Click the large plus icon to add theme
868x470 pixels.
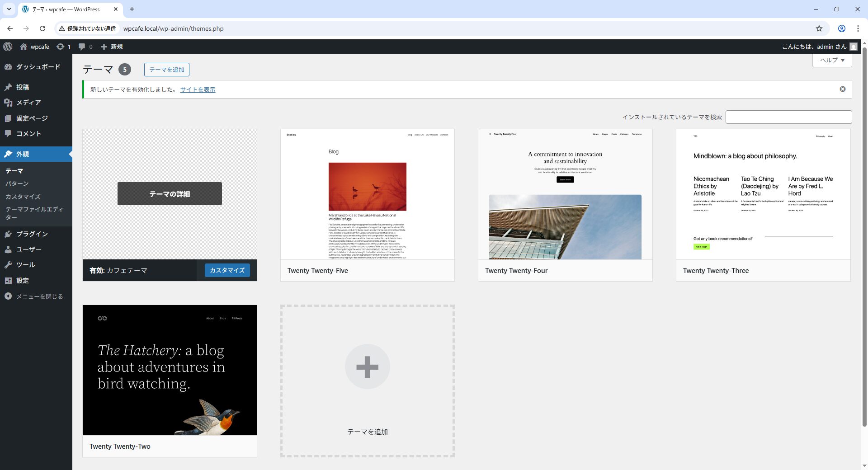[367, 367]
